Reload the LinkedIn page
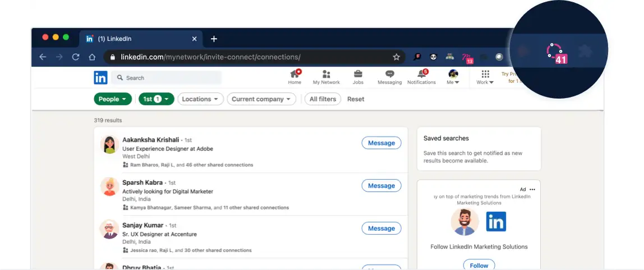This screenshot has width=644, height=270. [76, 57]
